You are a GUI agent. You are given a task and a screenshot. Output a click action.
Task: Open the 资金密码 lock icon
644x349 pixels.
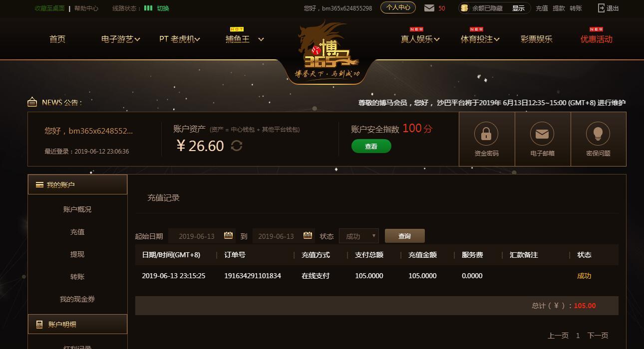pyautogui.click(x=486, y=134)
